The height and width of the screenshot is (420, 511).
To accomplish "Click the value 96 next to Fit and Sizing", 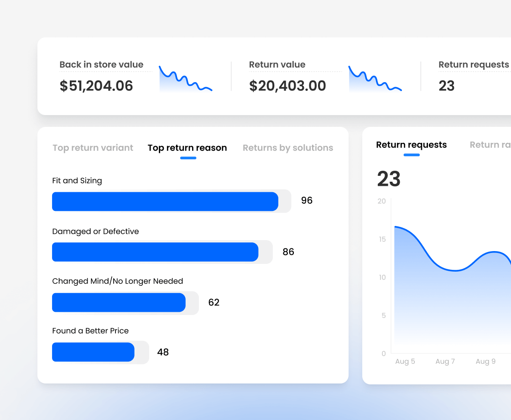I will point(307,200).
